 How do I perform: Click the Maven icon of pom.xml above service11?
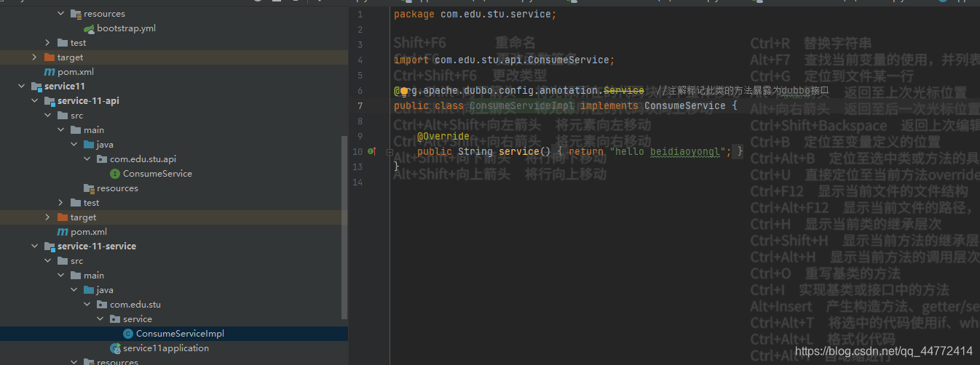tap(50, 72)
